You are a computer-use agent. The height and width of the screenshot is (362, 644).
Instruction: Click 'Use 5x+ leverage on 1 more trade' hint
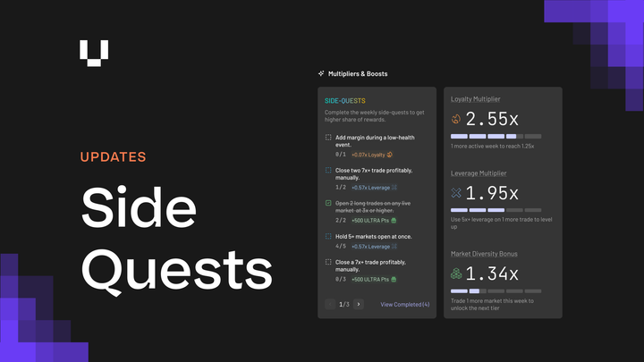point(501,223)
